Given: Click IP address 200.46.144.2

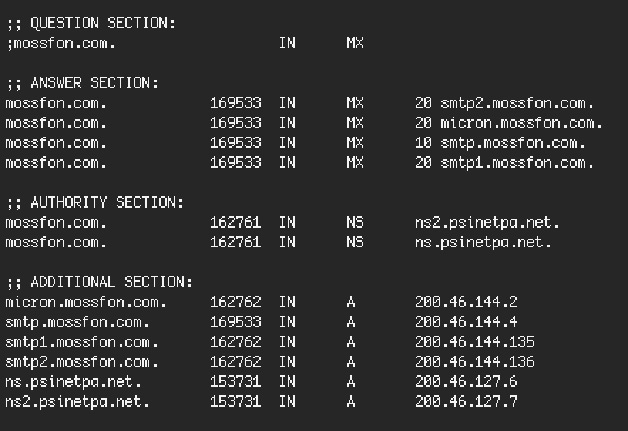Looking at the screenshot, I should [x=466, y=302].
